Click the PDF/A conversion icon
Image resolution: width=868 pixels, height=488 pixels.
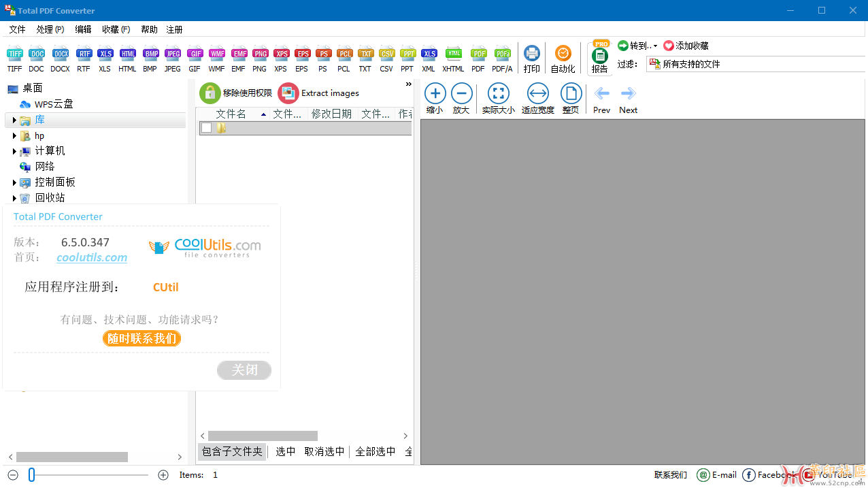502,54
